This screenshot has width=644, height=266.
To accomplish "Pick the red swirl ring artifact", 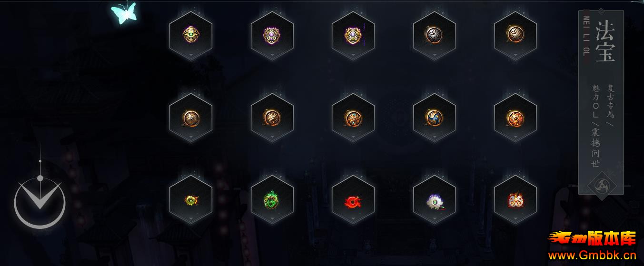I will (x=353, y=200).
